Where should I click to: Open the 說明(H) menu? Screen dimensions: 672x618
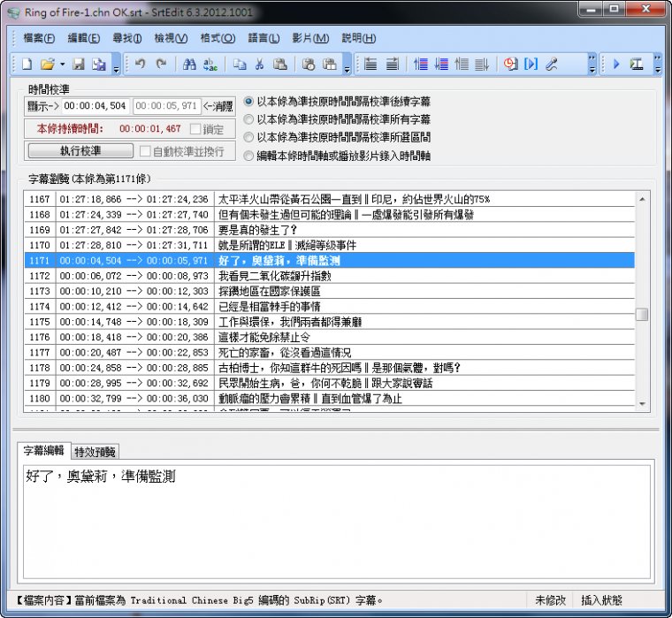point(359,38)
